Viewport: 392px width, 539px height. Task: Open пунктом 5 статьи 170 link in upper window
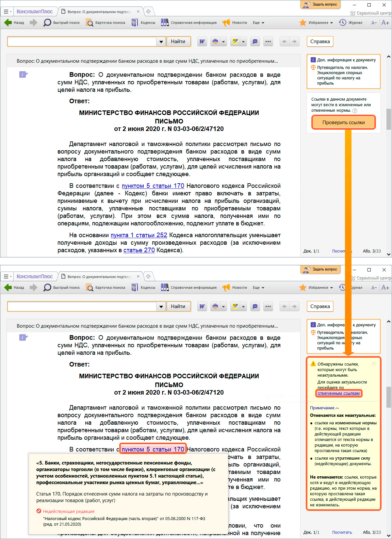153,186
